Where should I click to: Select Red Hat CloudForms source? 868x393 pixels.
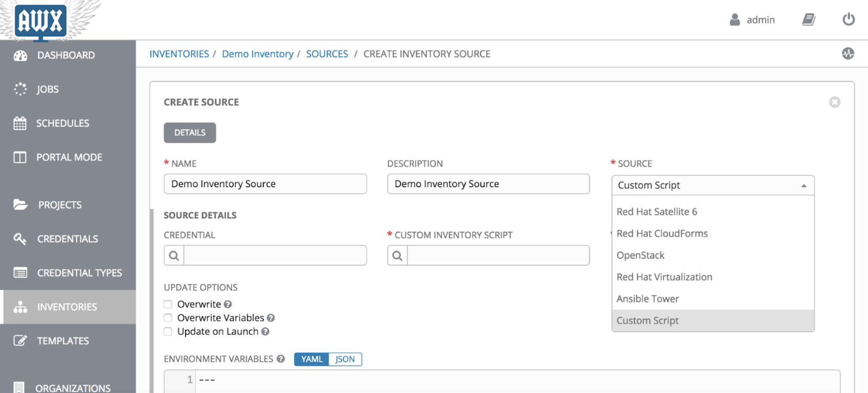coord(713,233)
